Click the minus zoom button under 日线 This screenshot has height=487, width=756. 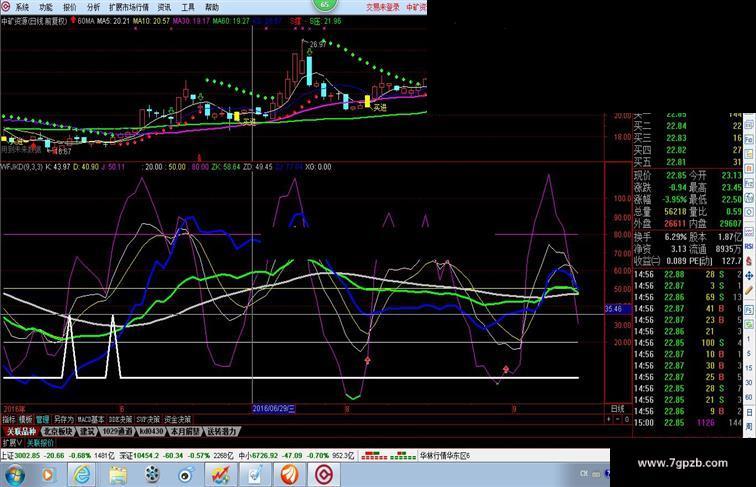point(618,419)
